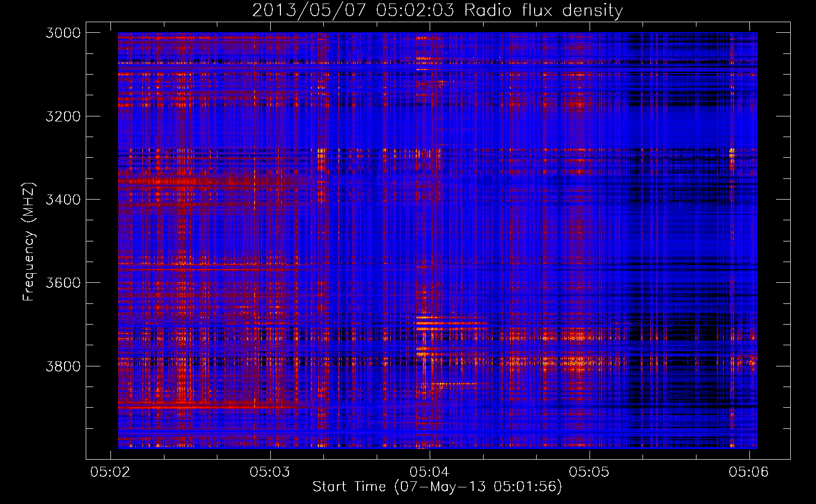Click the 05:04 time tick label
Viewport: 816px width, 504px height.
[430, 472]
